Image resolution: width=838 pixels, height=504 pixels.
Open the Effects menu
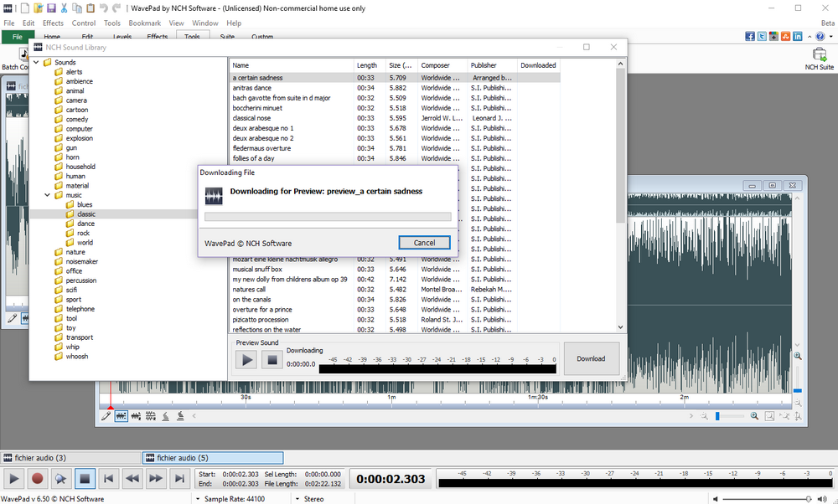(53, 23)
